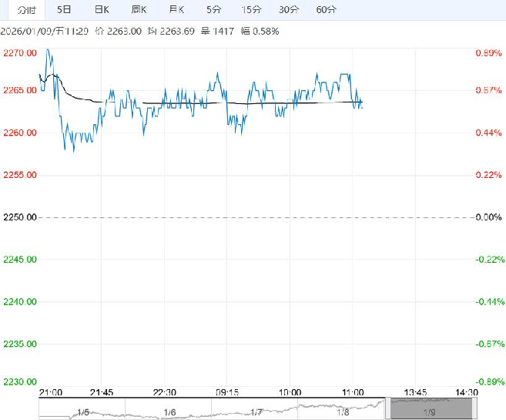
Task: Select the 1/7 section of the timeline
Action: coord(256,413)
